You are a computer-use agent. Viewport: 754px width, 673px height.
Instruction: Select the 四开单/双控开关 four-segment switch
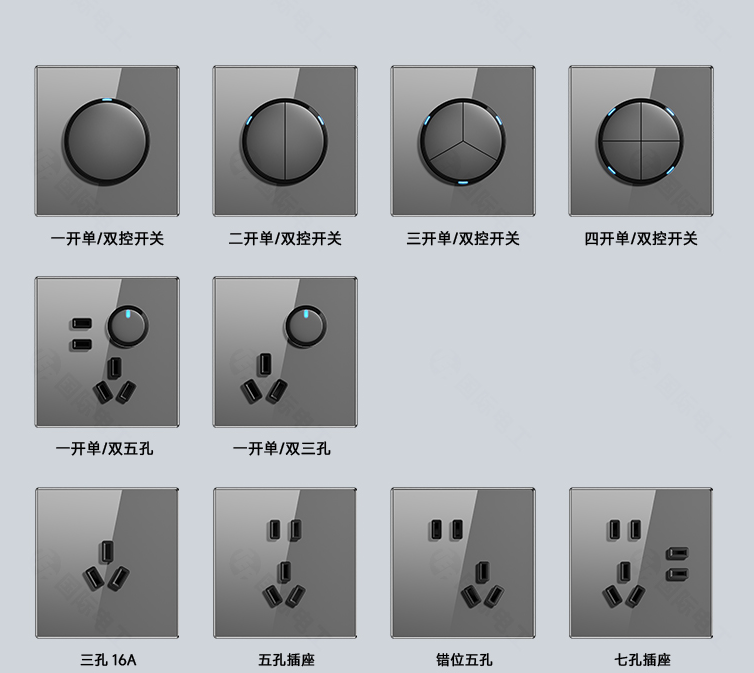pyautogui.click(x=641, y=141)
